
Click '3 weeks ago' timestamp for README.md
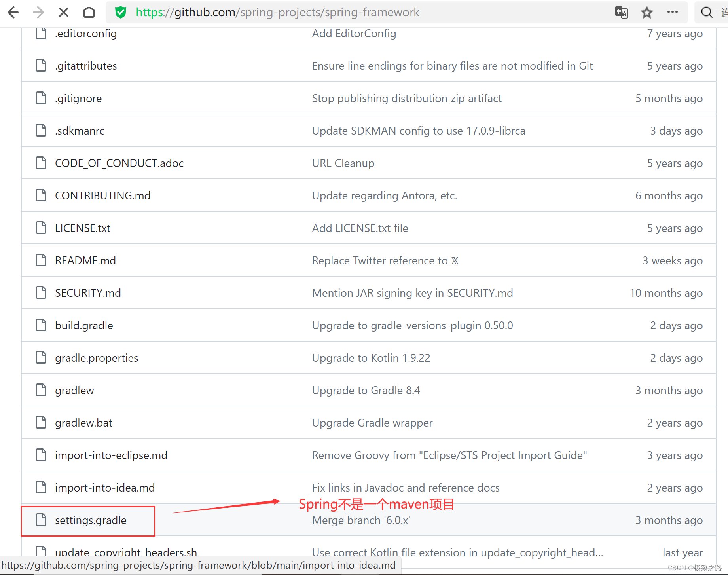673,260
